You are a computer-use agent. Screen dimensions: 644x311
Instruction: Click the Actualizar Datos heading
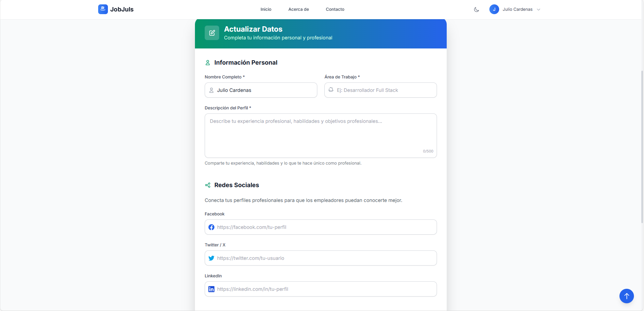pos(253,29)
